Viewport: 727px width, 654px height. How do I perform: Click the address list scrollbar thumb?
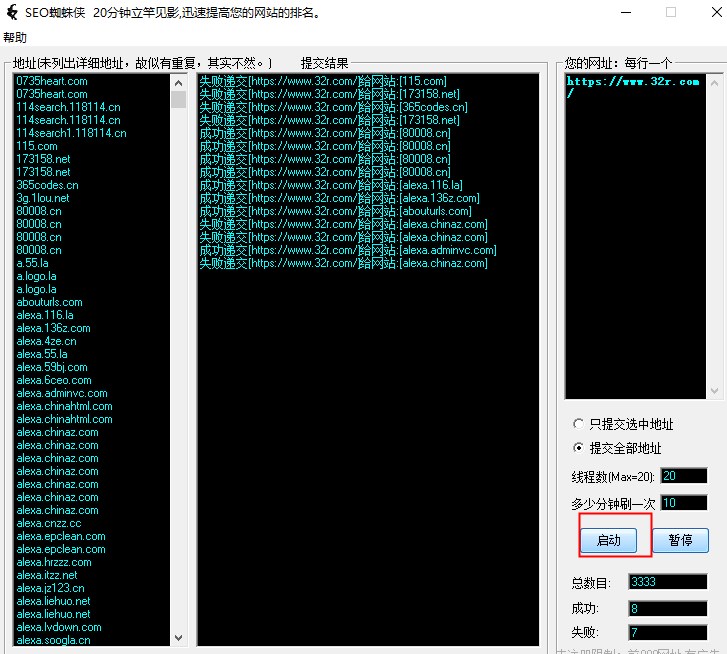pos(179,100)
